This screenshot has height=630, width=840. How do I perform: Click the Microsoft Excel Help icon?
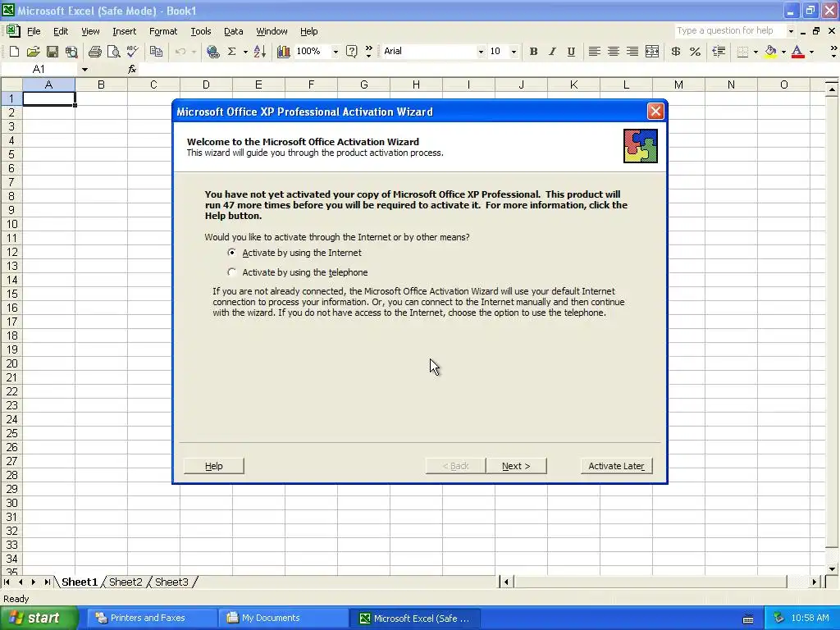[x=351, y=52]
